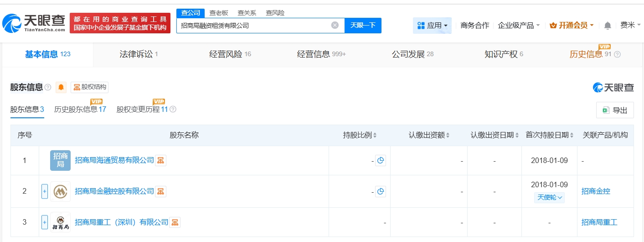The height and width of the screenshot is (242, 644).
Task: Show shareholding pie chart for 招商局海通贸易
Action: (x=381, y=160)
